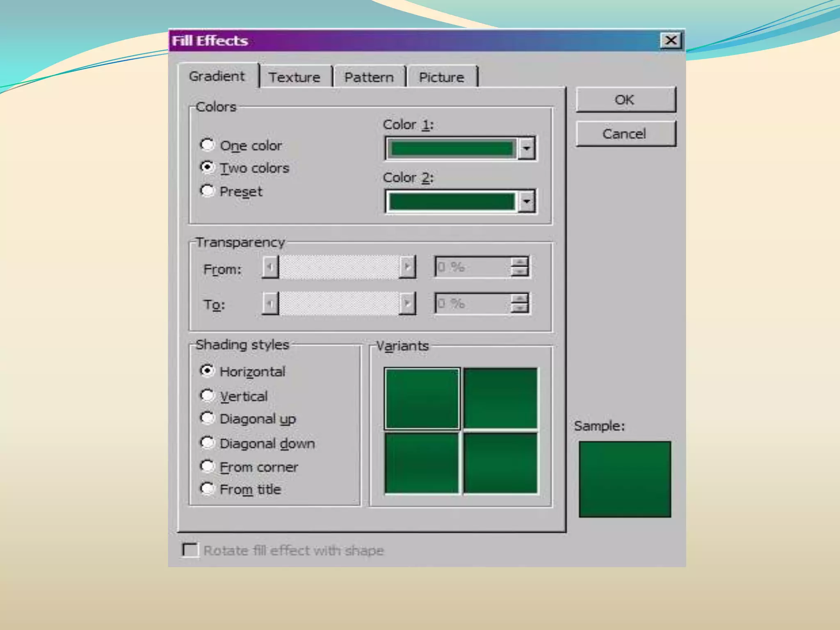Expand the Color 2 dropdown arrow
This screenshot has width=840, height=630.
527,201
